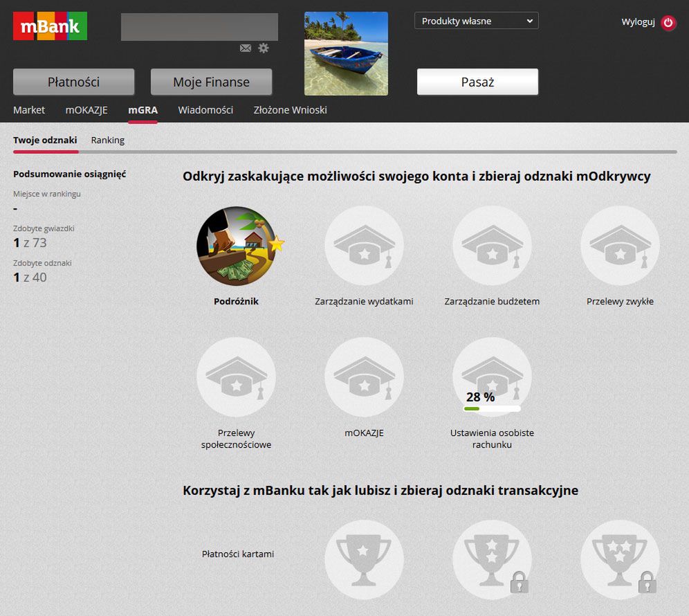Click the Podsumowanie osiągnięć heading
689x616 pixels.
pyautogui.click(x=69, y=174)
